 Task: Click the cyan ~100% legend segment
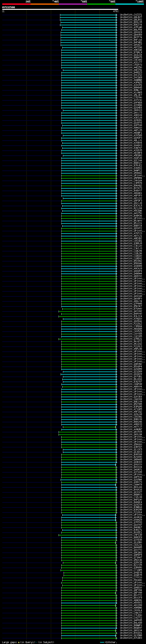pos(130,4)
